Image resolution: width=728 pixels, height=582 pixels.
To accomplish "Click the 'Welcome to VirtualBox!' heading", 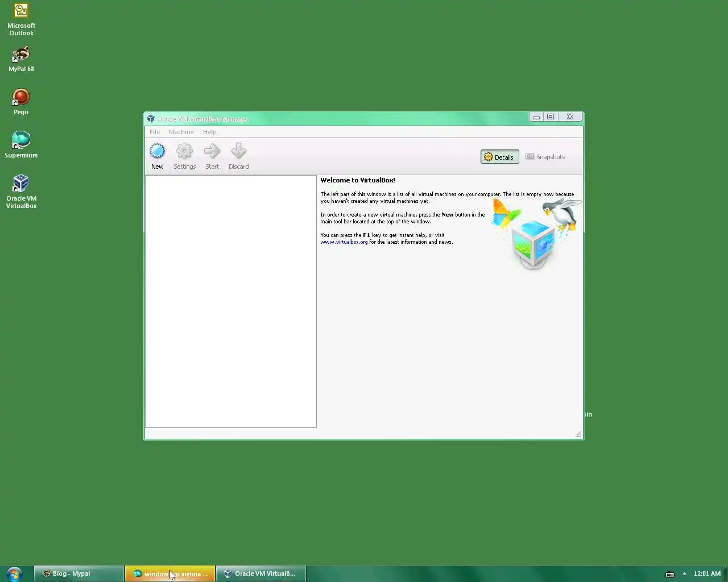I will (x=358, y=180).
